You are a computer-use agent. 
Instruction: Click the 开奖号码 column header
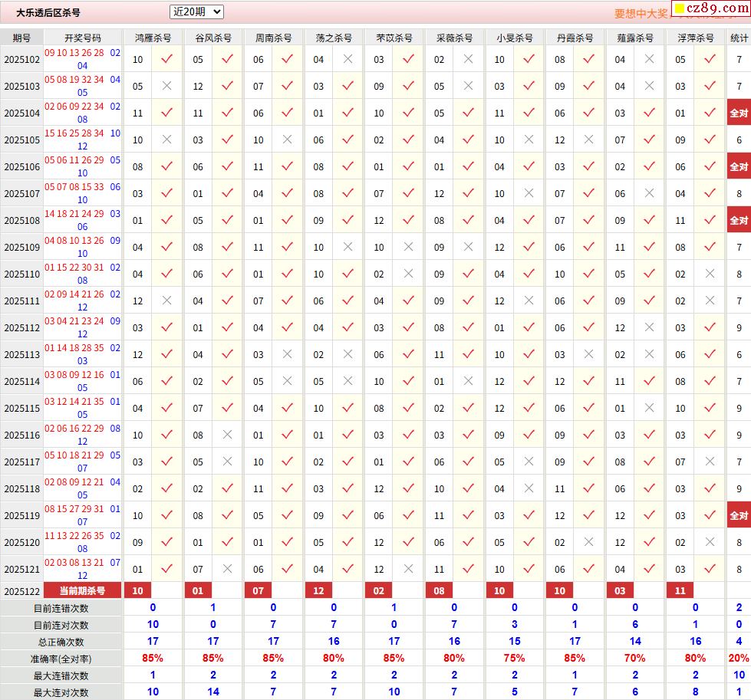83,38
